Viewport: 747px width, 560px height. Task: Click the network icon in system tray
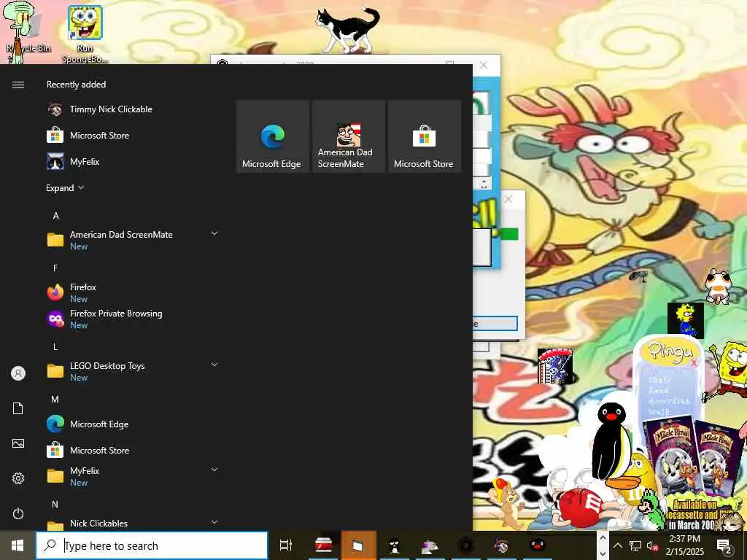635,545
